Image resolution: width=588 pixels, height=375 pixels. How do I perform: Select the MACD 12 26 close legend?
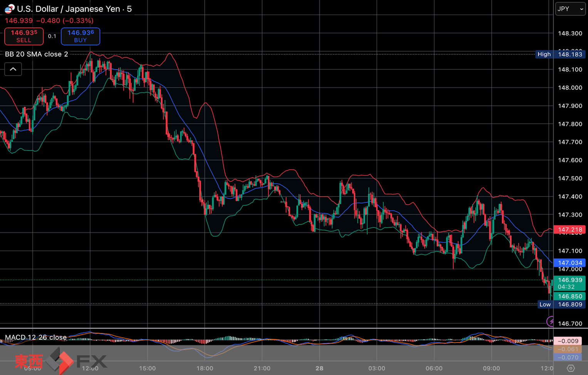36,338
